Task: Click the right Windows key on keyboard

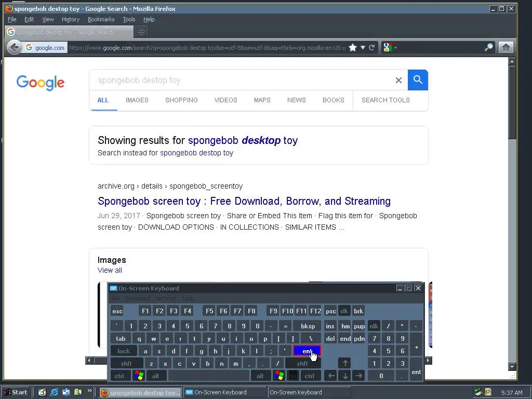Action: pyautogui.click(x=279, y=376)
